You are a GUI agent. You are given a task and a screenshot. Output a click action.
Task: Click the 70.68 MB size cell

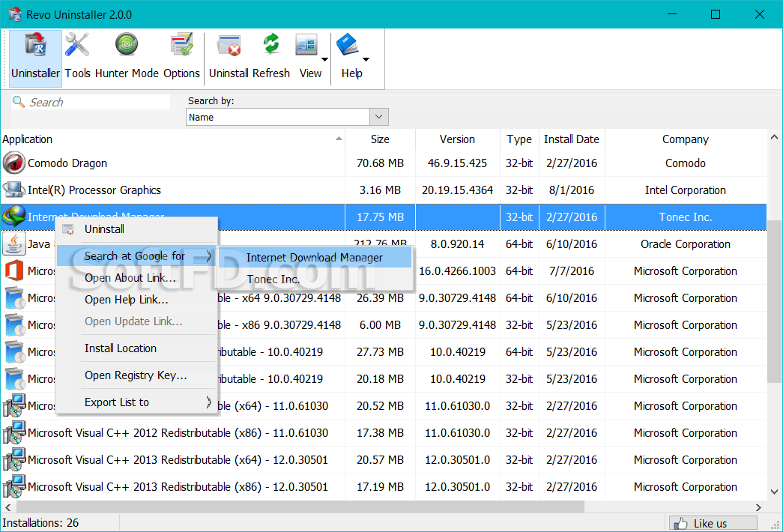380,163
